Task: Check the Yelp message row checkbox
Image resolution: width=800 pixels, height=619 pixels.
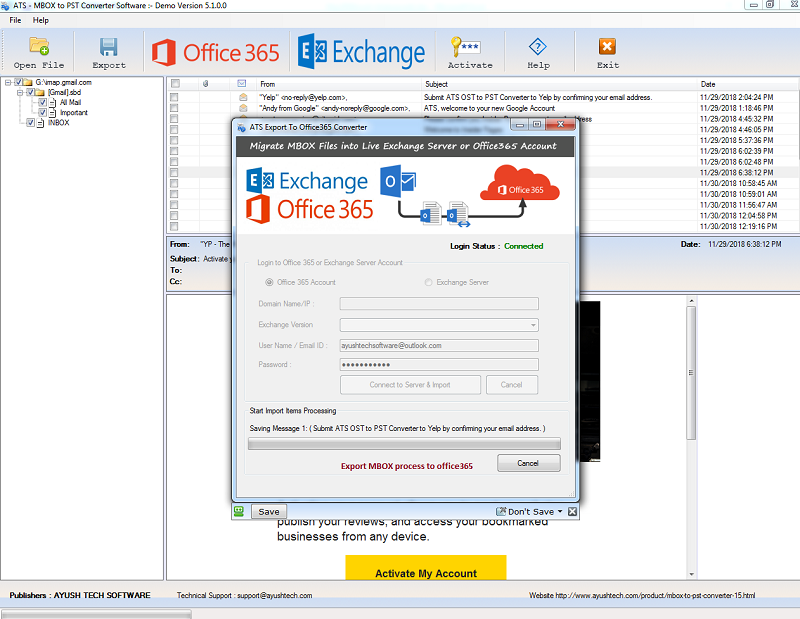Action: 174,97
